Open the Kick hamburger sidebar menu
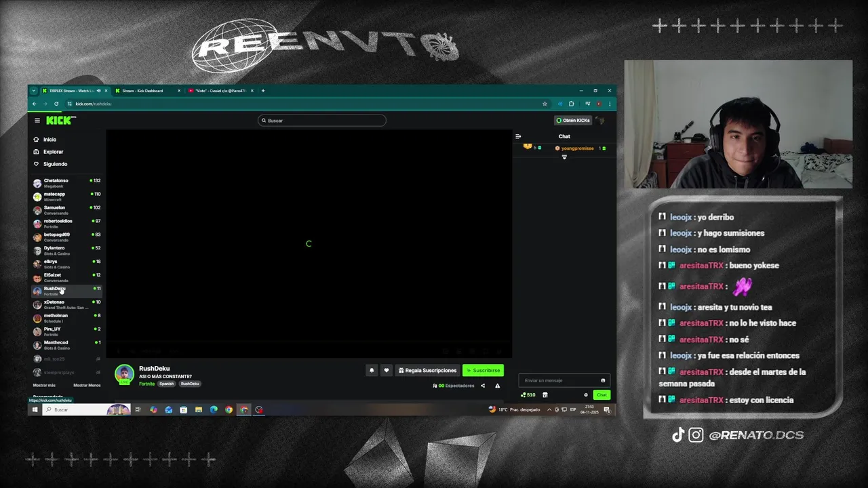This screenshot has height=488, width=868. 37,120
